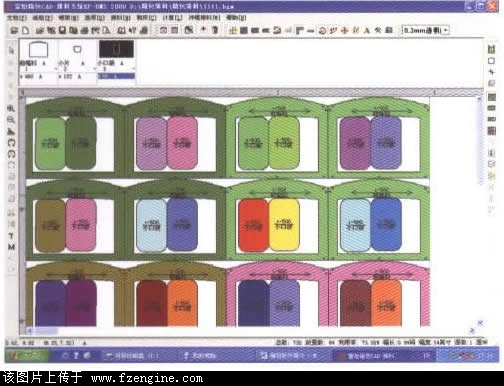Click the green Windows Start button
Viewport: 504px width, 386px height.
[27, 356]
